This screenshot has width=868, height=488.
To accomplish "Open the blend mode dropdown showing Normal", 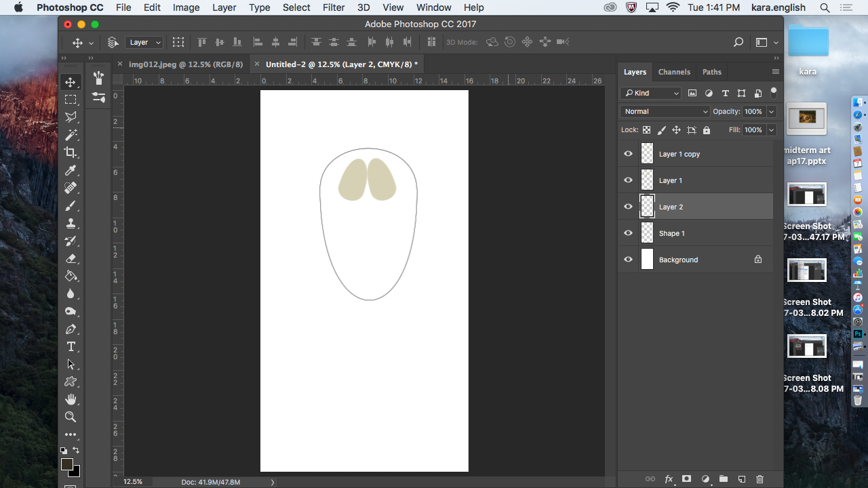I will click(665, 111).
